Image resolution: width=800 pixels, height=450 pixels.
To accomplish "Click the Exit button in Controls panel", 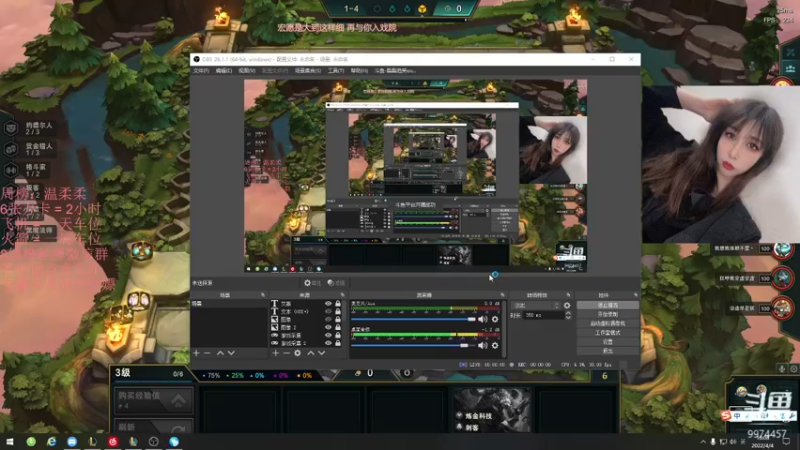I will coord(607,351).
